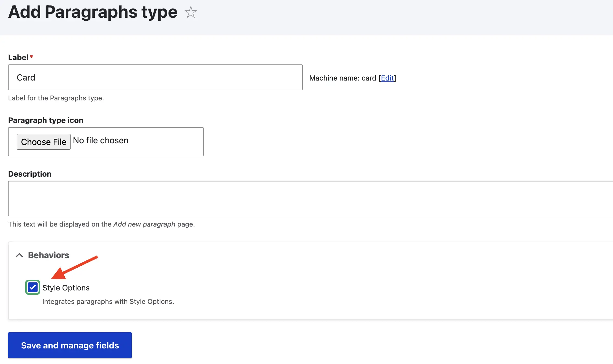Click Choose File for the Paragraph type icon

(x=43, y=142)
